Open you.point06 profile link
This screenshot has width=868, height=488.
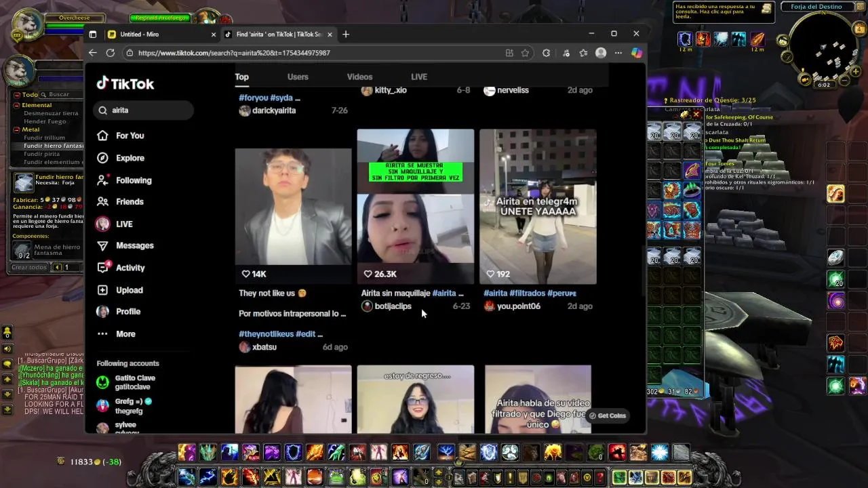point(518,306)
